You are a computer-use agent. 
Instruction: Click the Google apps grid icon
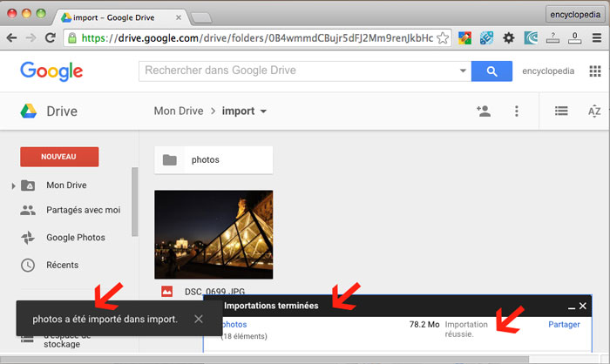(595, 71)
